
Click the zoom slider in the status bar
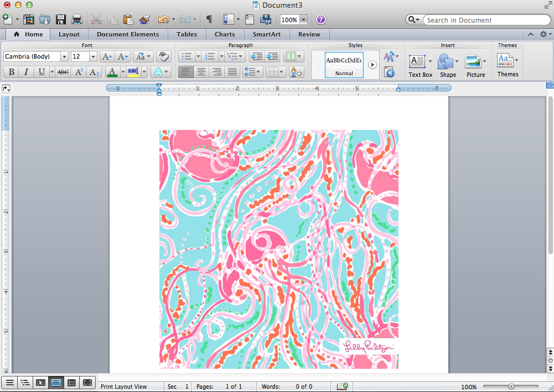(x=511, y=386)
